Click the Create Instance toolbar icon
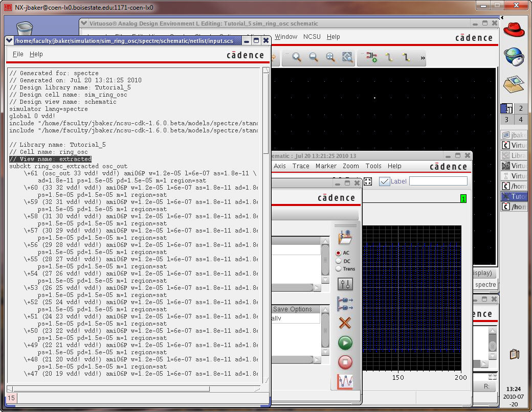Screen dimensions: 532x412 click(x=372, y=58)
